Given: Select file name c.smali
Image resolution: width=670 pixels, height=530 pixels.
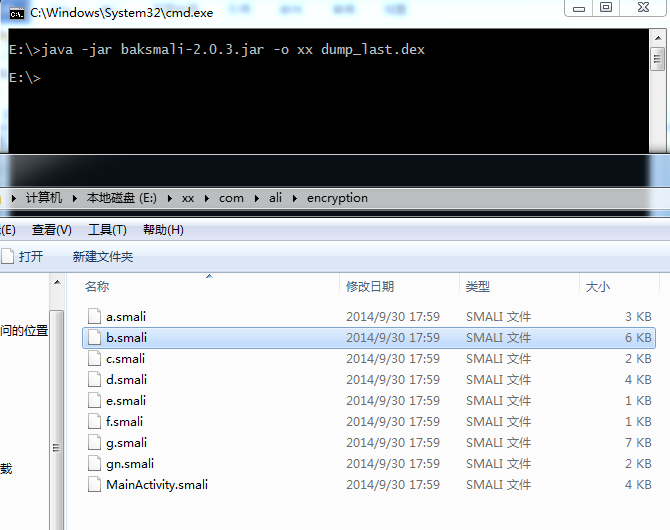Looking at the screenshot, I should click(126, 359).
